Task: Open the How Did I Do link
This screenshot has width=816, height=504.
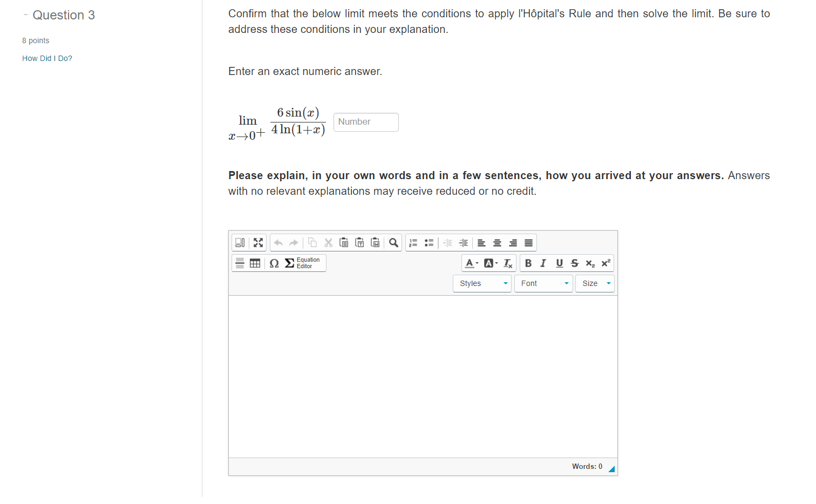Action: coord(47,58)
